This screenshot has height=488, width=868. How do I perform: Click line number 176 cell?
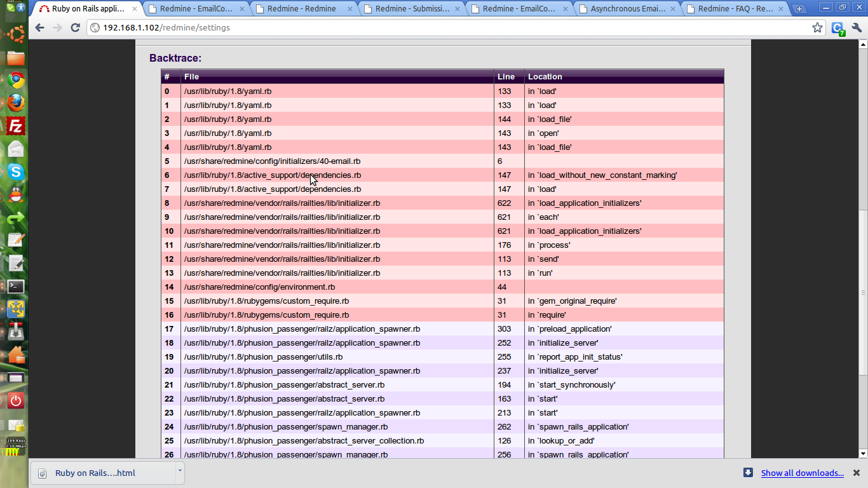[509, 245]
